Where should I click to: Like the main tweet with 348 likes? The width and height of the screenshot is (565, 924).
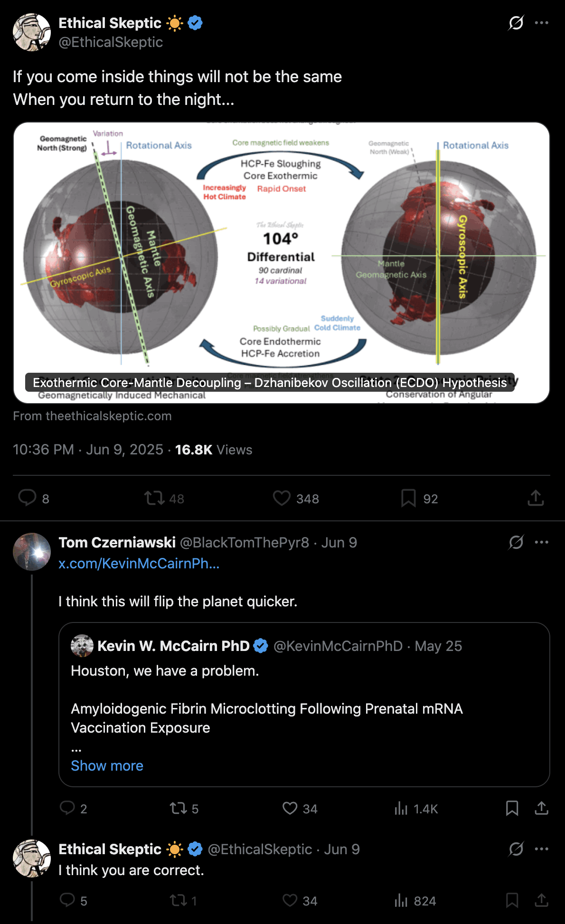(x=282, y=498)
